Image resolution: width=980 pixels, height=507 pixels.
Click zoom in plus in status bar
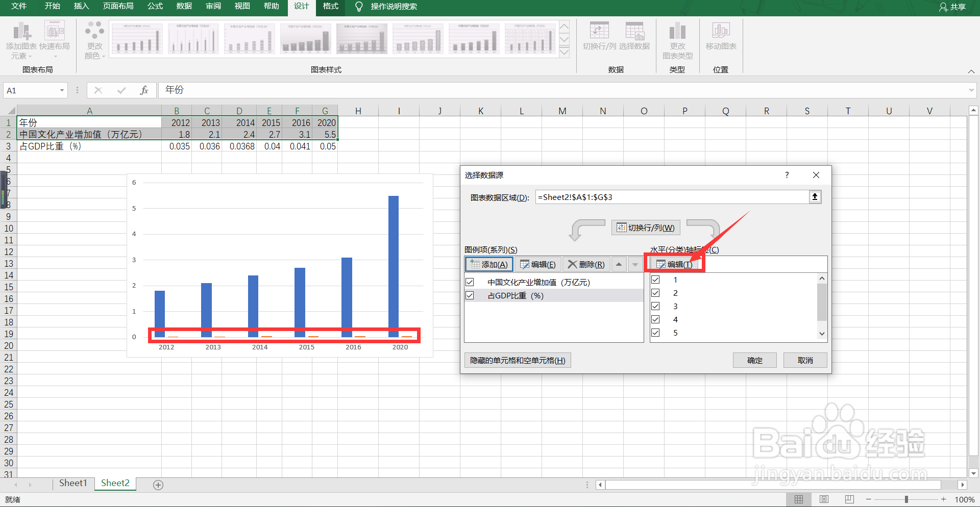944,499
